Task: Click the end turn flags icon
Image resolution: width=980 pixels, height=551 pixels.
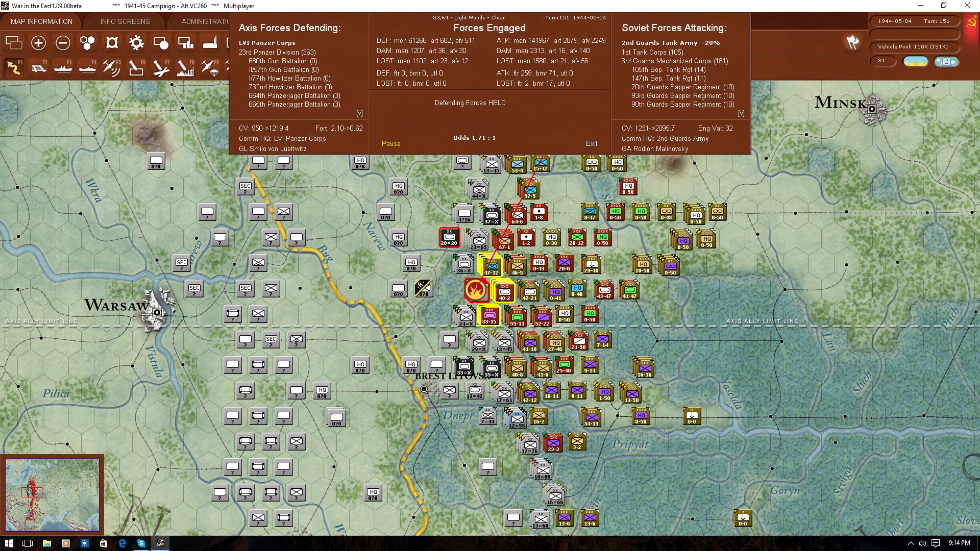Action: 852,42
